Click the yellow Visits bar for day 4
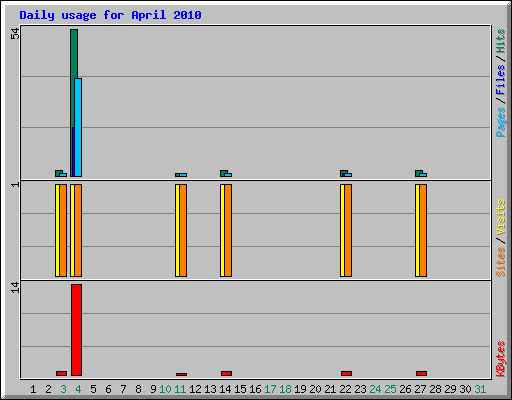 point(72,230)
